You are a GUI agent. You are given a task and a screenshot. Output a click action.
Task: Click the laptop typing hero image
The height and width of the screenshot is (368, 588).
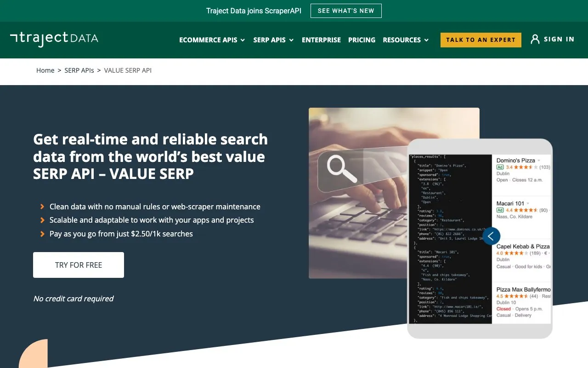(358, 193)
